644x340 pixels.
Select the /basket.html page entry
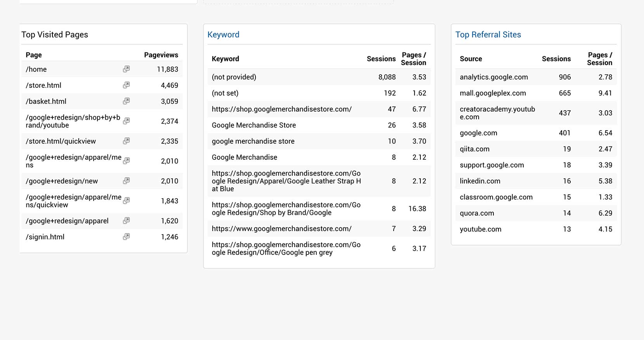coord(46,101)
